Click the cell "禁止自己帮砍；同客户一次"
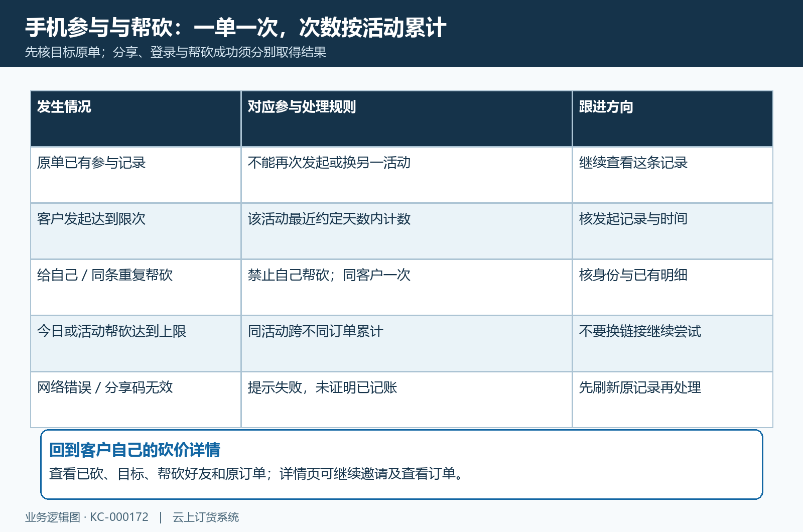This screenshot has height=532, width=803. pyautogui.click(x=407, y=288)
